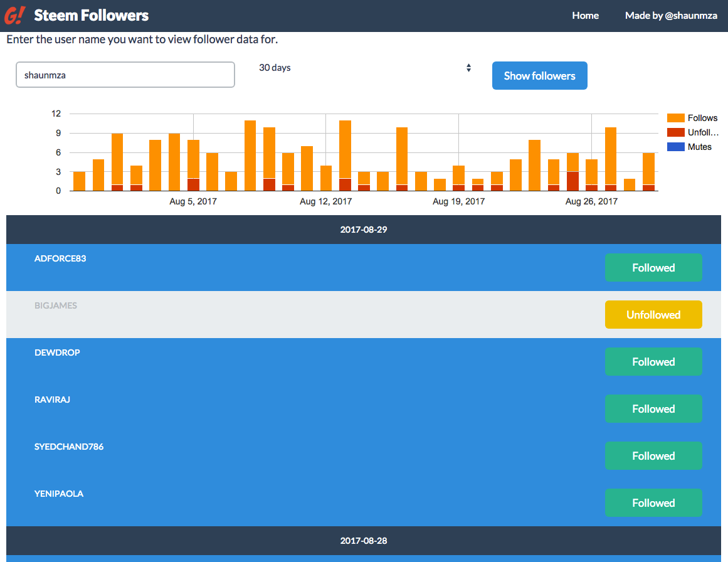Select the 2017-08-29 date header
This screenshot has height=562, width=728.
point(364,230)
